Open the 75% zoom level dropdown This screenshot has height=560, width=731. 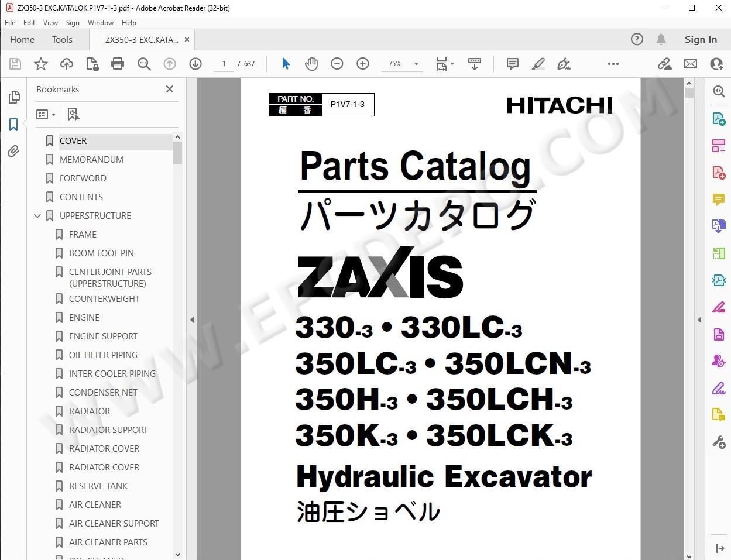click(404, 64)
